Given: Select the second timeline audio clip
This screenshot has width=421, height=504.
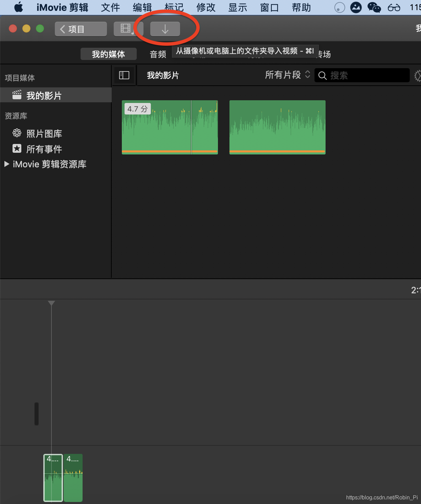Looking at the screenshot, I should (73, 478).
